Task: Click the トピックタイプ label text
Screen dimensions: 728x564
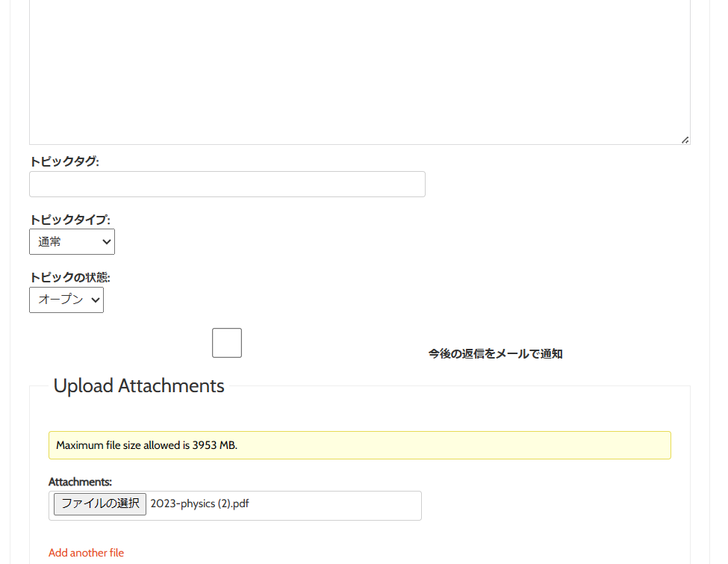Action: tap(69, 220)
